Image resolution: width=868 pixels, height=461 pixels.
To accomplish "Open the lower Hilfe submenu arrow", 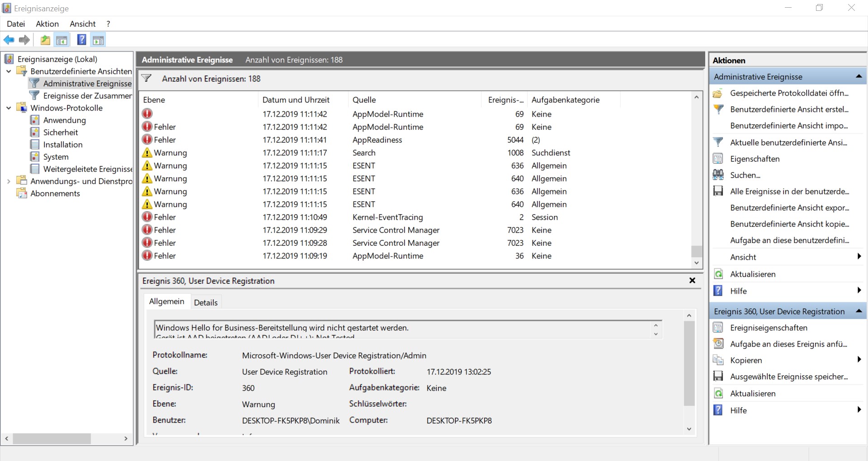I will coord(859,410).
